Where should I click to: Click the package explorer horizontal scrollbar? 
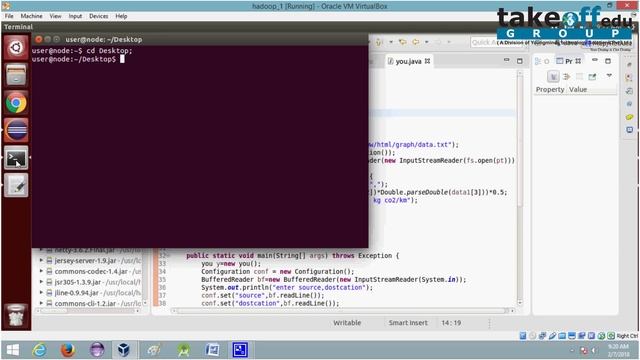(x=88, y=311)
